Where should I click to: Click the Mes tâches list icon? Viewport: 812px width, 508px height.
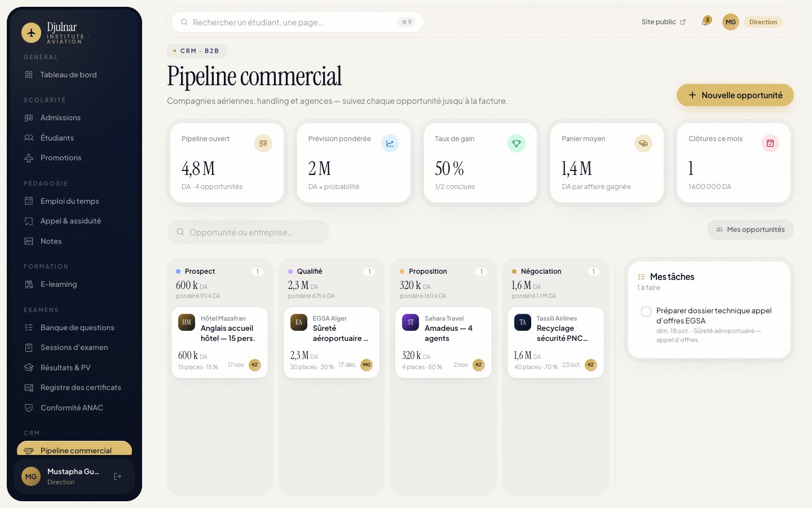[641, 277]
